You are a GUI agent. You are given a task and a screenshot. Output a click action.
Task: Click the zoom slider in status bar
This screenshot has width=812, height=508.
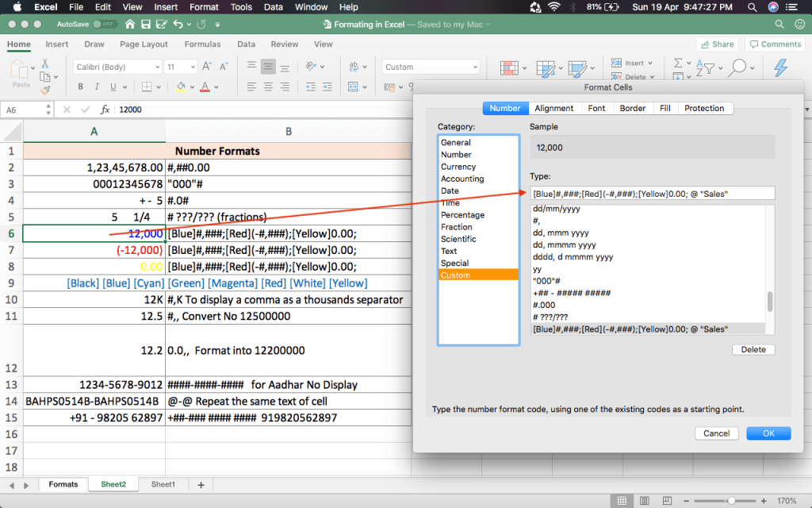[730, 501]
